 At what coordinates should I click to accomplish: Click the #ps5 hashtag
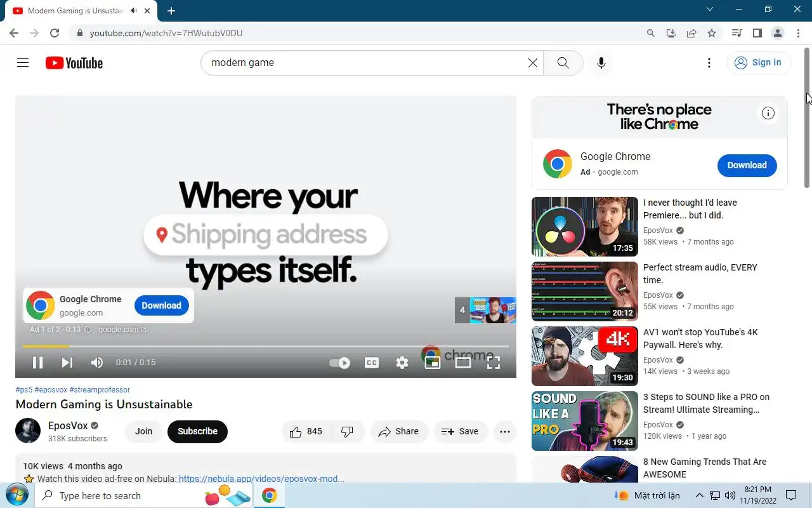point(24,390)
